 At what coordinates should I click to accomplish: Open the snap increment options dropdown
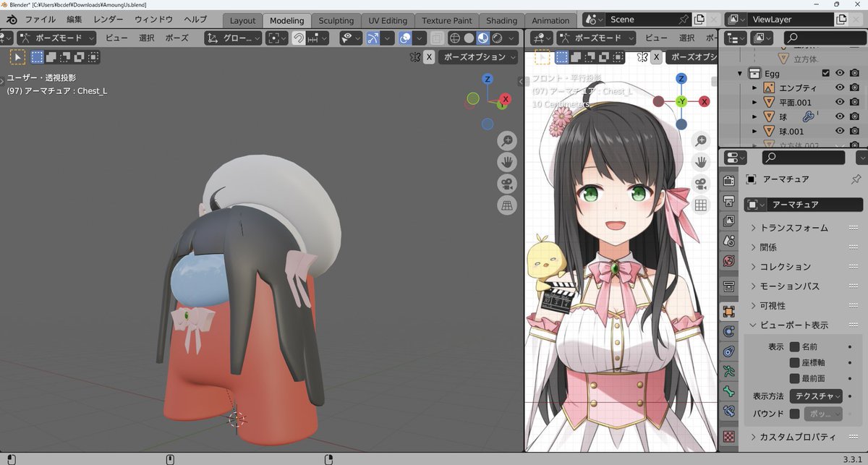tap(318, 38)
